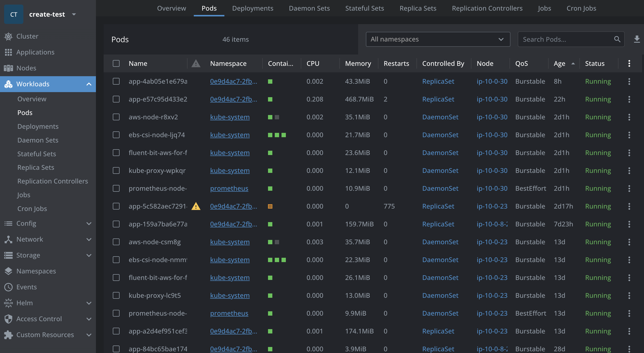The image size is (644, 353).
Task: Open the three-dot menu for aws-node-r8xv2 row
Action: (x=629, y=117)
